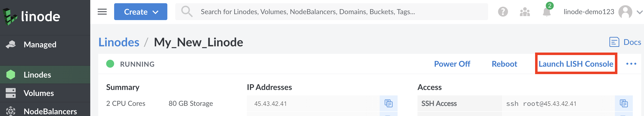
Task: Click the Linode logo
Action: (31, 16)
